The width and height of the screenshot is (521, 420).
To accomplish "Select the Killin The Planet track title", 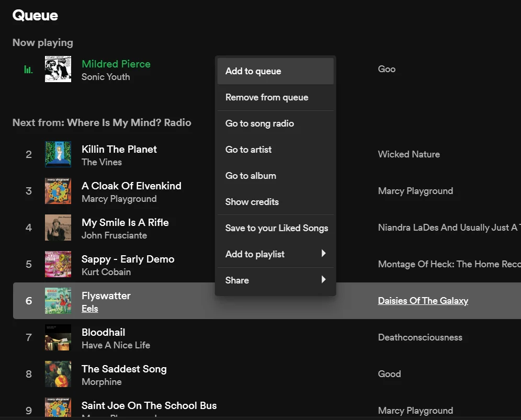I will [x=119, y=149].
